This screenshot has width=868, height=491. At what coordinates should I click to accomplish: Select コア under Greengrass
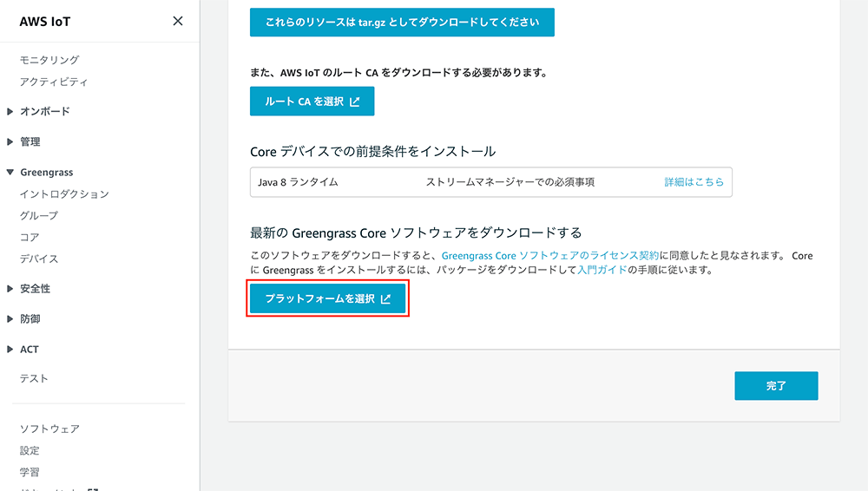(30, 238)
